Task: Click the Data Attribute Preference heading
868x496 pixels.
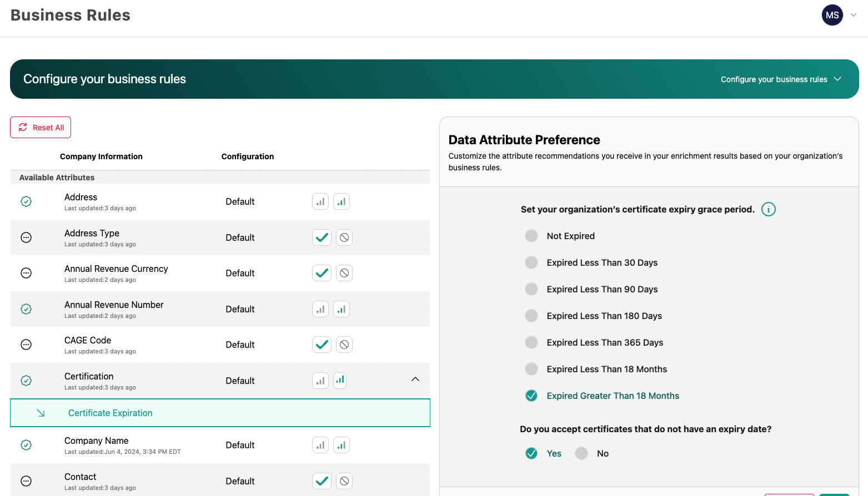Action: click(x=524, y=140)
